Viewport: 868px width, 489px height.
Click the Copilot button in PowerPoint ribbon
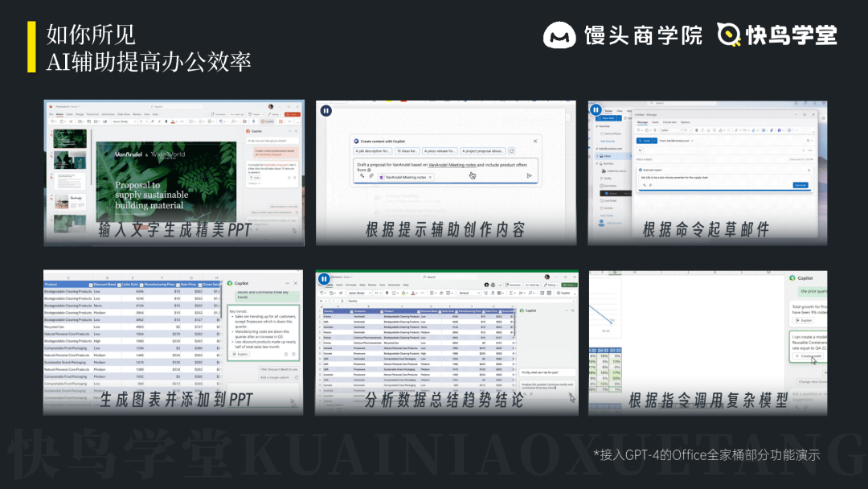[x=268, y=121]
